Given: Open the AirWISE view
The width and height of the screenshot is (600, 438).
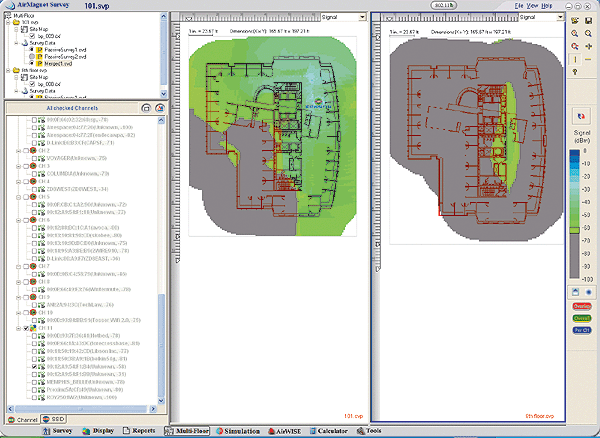Looking at the screenshot, I should tap(285, 431).
